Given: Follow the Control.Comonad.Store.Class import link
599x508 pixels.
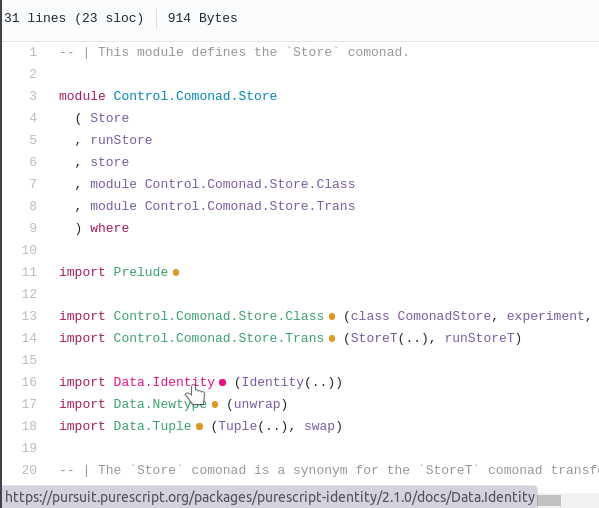Looking at the screenshot, I should point(219,316).
